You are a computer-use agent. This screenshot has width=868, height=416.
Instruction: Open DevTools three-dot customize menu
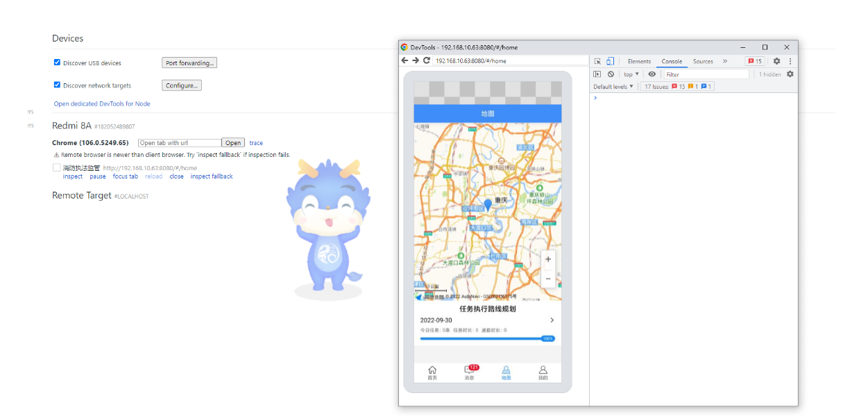[790, 61]
